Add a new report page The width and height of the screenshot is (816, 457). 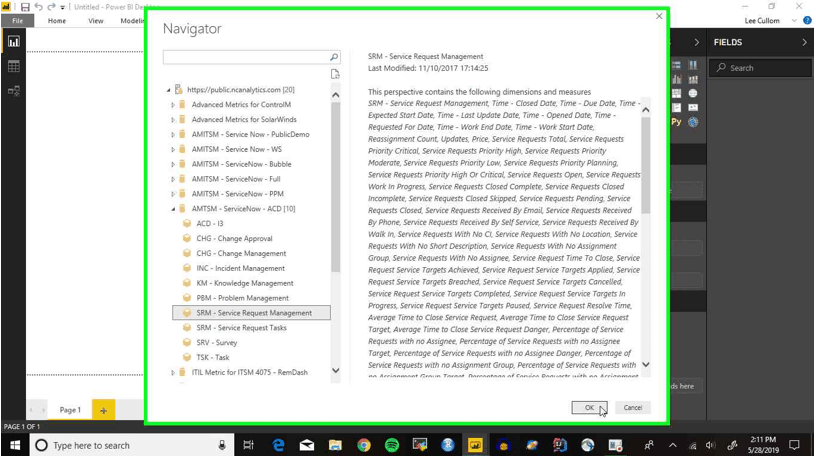(103, 410)
